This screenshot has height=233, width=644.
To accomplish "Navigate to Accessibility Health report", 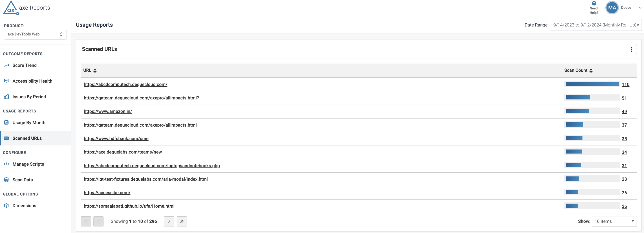I will [x=32, y=81].
